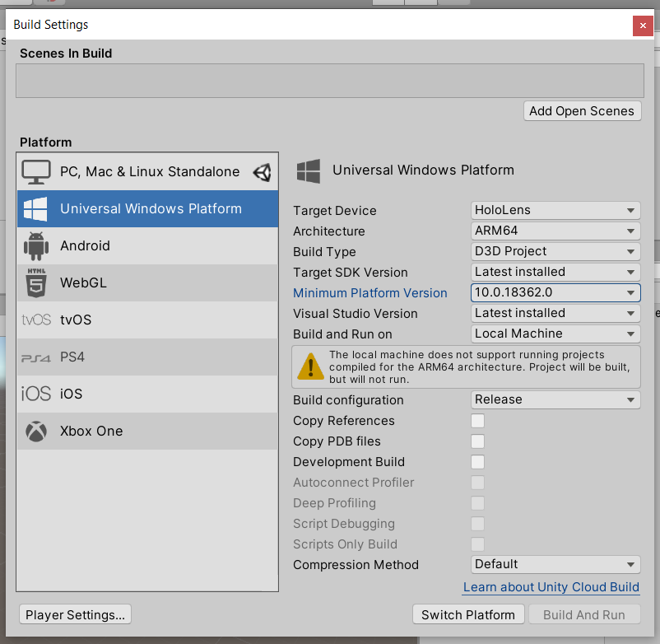Click the Build Settings window title
The width and height of the screenshot is (660, 644).
tap(51, 25)
